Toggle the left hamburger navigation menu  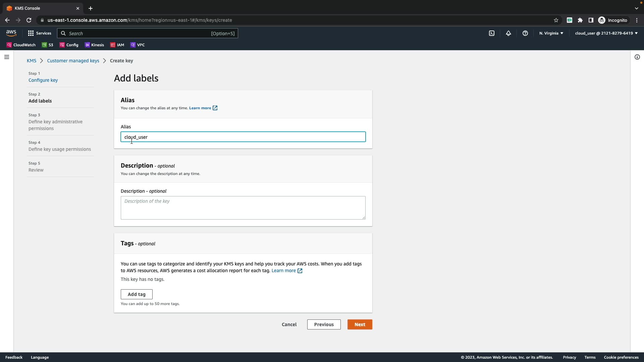click(x=7, y=57)
